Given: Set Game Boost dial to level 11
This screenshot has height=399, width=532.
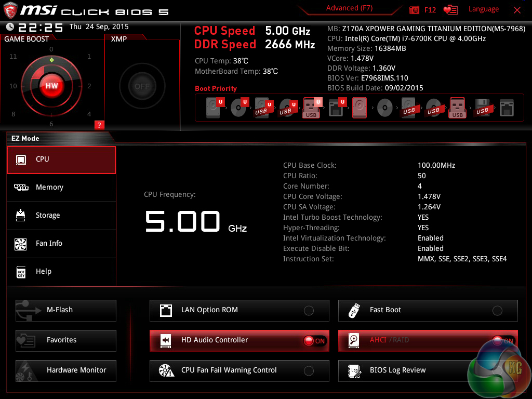Looking at the screenshot, I should pyautogui.click(x=13, y=56).
